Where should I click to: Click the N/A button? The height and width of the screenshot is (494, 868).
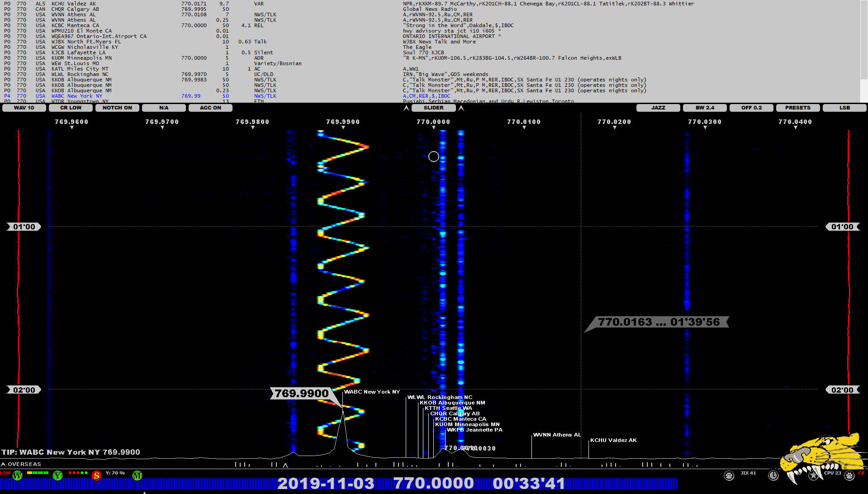point(164,108)
